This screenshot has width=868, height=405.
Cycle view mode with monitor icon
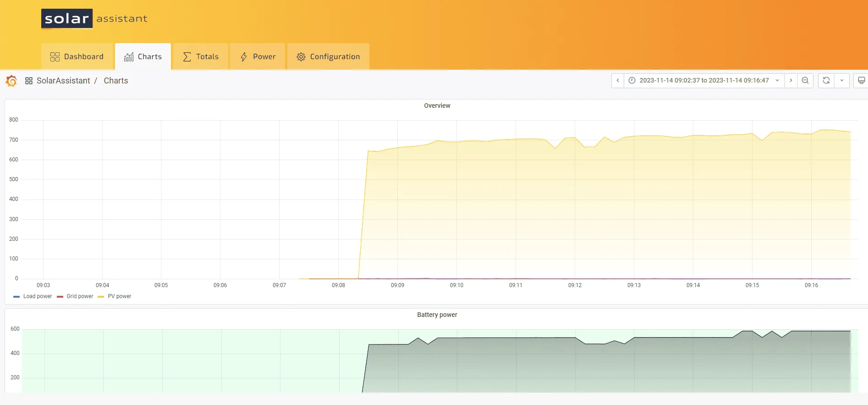point(861,80)
